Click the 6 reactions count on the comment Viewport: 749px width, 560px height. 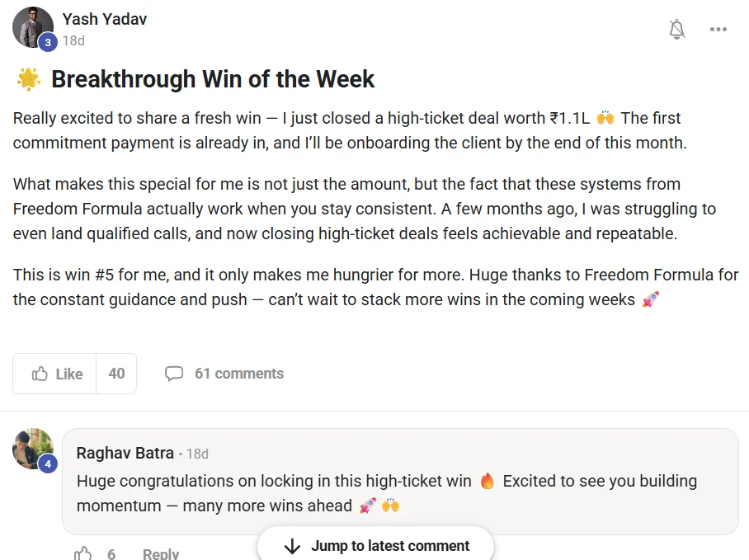point(111,553)
